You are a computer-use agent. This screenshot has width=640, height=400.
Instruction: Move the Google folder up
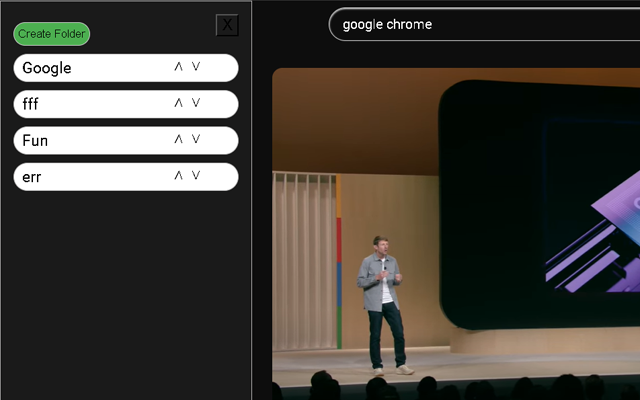[178, 67]
